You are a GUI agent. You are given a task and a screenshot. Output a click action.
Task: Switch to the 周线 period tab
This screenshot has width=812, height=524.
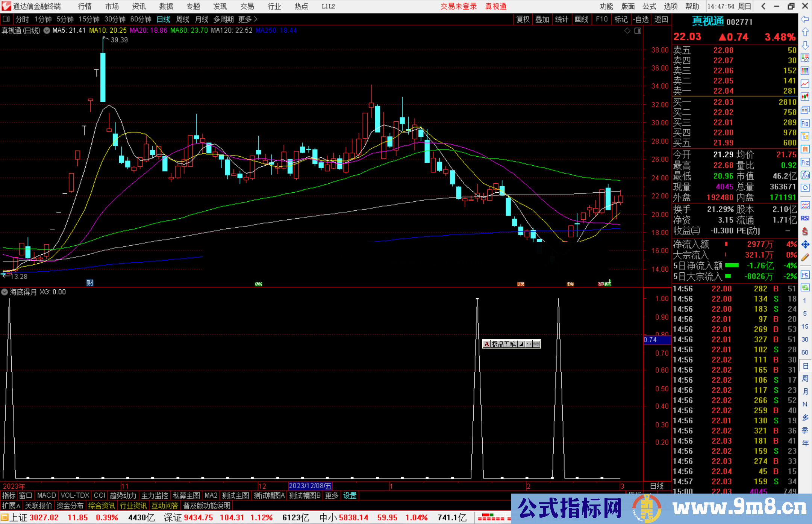[x=183, y=19]
